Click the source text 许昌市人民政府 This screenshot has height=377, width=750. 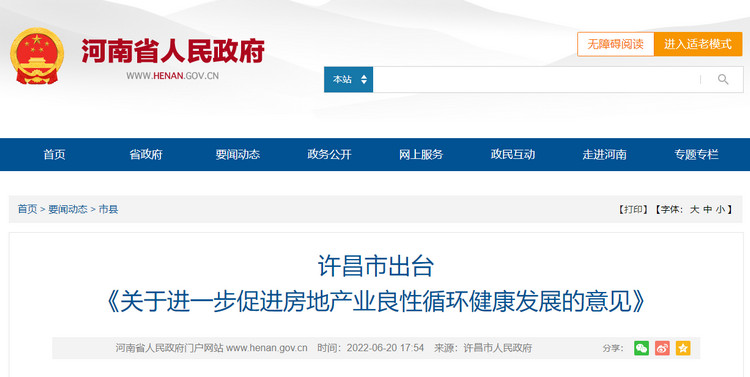(x=497, y=348)
